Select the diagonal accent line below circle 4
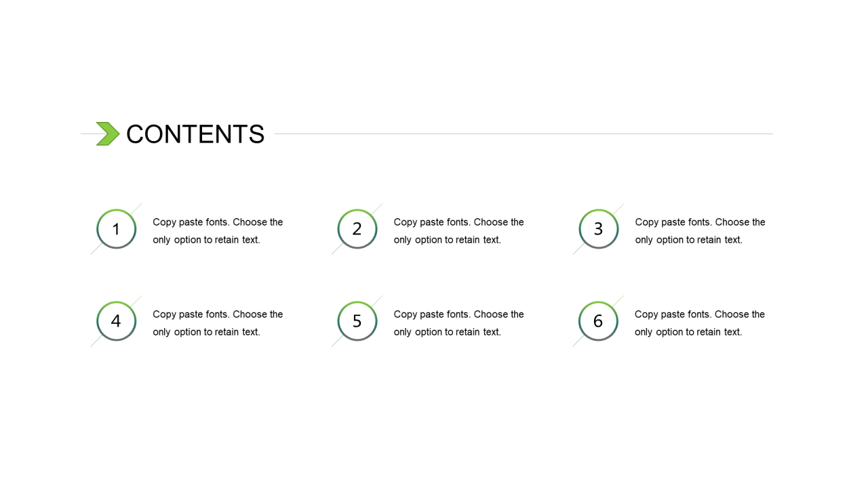Viewport: 868px width, 488px height. 95,342
